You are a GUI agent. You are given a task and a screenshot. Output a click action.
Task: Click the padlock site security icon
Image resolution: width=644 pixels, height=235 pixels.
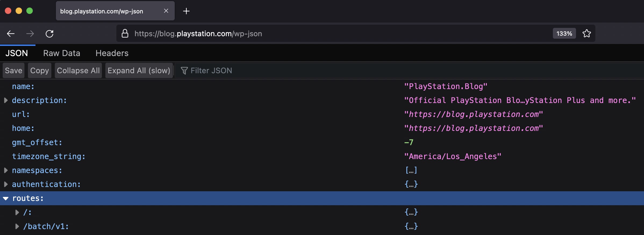[x=125, y=34]
